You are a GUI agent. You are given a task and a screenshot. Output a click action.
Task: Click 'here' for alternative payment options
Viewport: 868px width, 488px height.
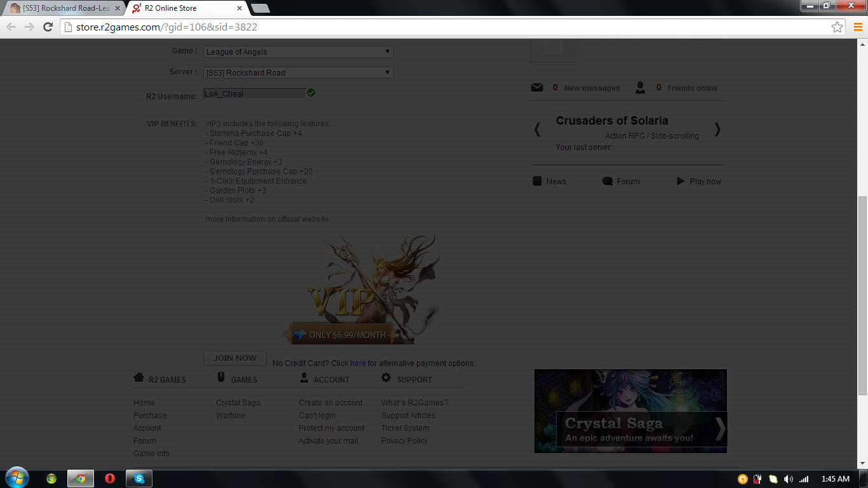pos(358,363)
